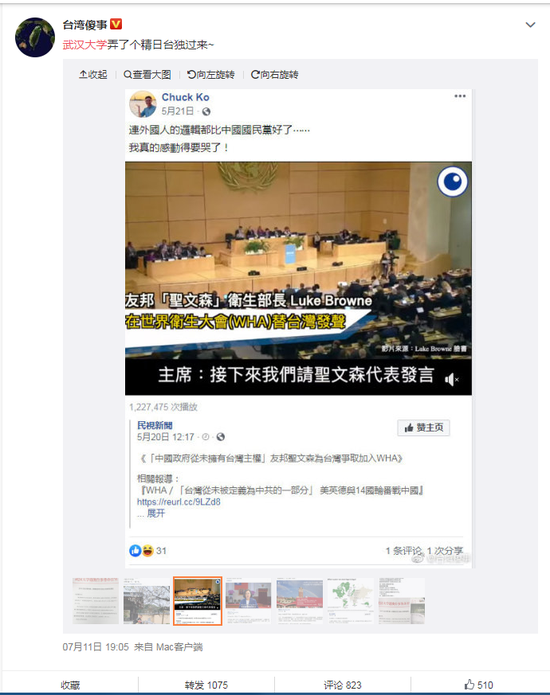Rotate the image left with 向左旋转

(x=211, y=74)
